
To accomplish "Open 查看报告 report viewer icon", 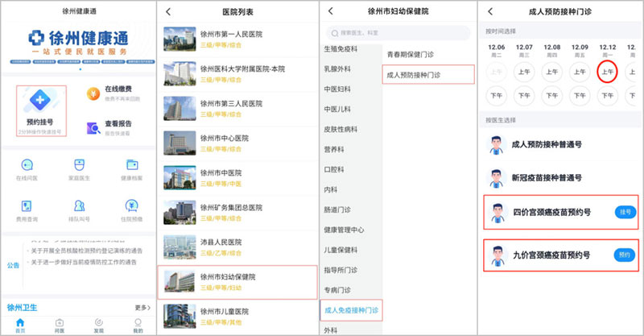I will pyautogui.click(x=93, y=127).
